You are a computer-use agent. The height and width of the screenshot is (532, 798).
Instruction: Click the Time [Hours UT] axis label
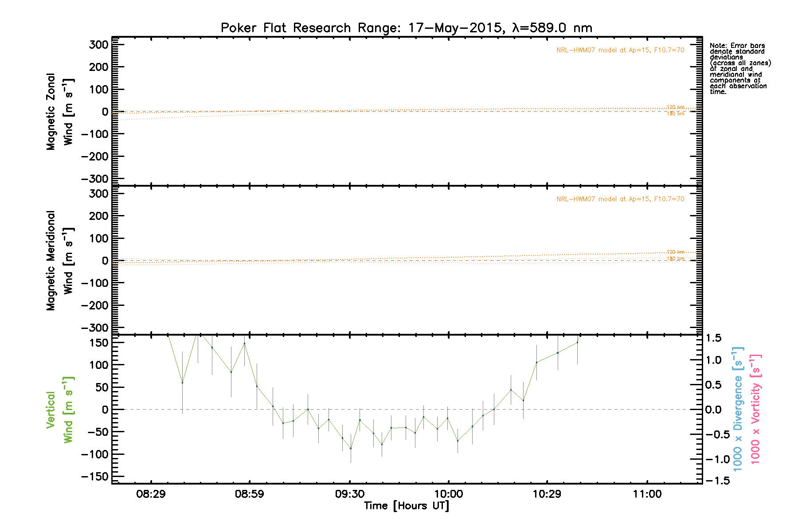[406, 506]
